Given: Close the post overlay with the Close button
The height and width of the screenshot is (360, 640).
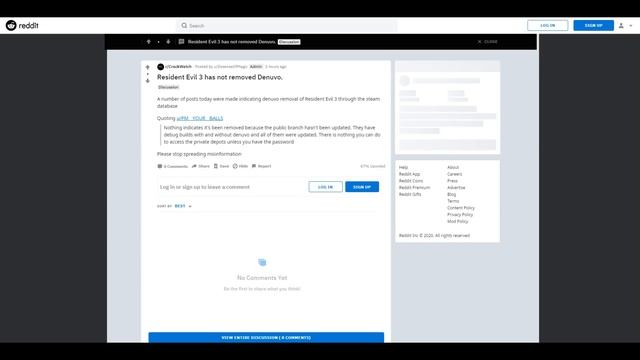Looking at the screenshot, I should 488,42.
